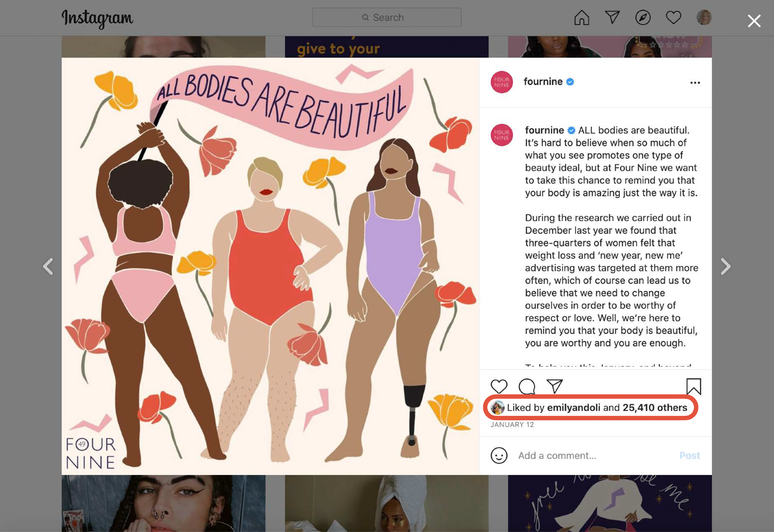774x532 pixels.
Task: Like the post with the heart icon
Action: pyautogui.click(x=499, y=387)
